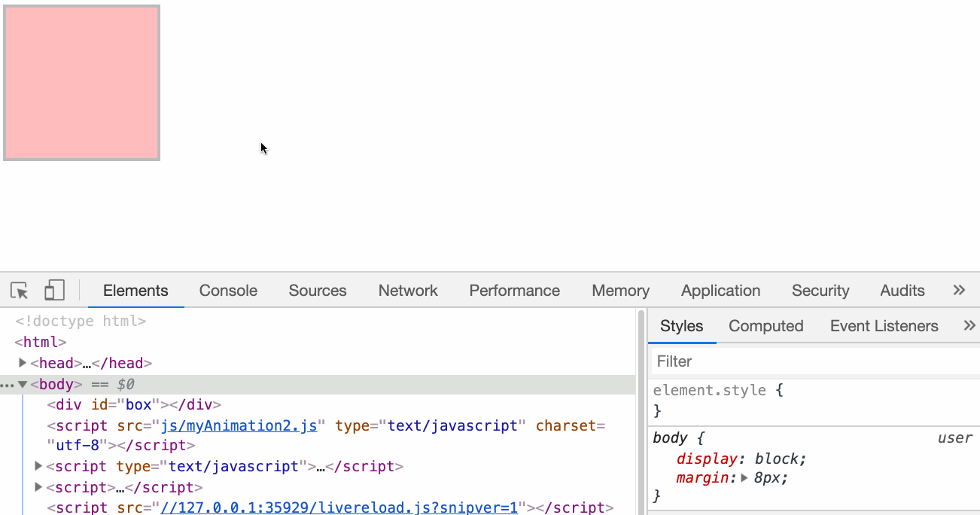Open the Sources tab

pyautogui.click(x=318, y=291)
